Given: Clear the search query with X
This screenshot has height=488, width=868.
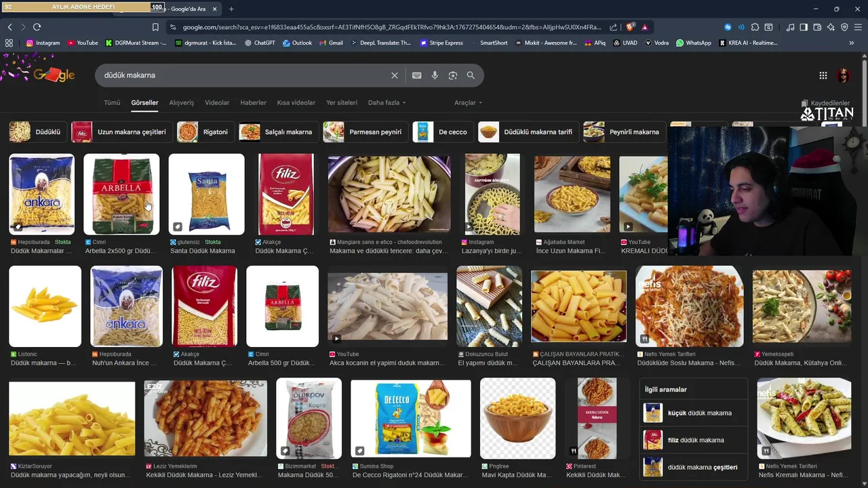Looking at the screenshot, I should (395, 75).
